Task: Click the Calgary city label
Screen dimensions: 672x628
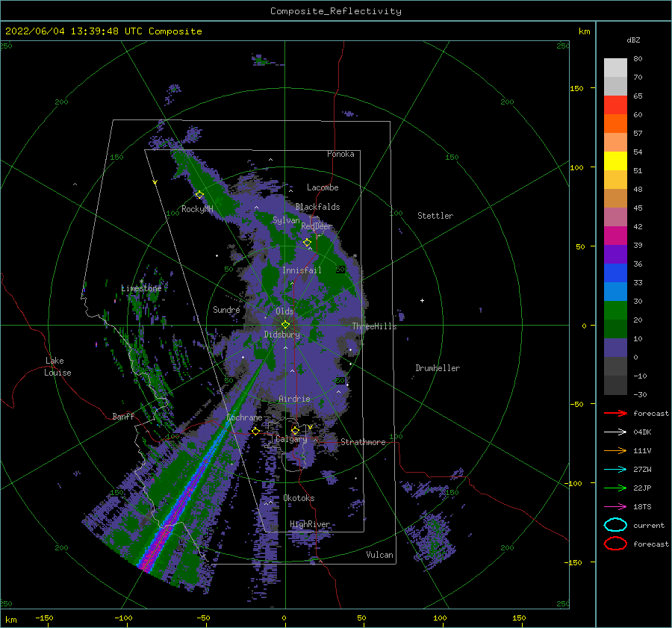Action: (291, 439)
